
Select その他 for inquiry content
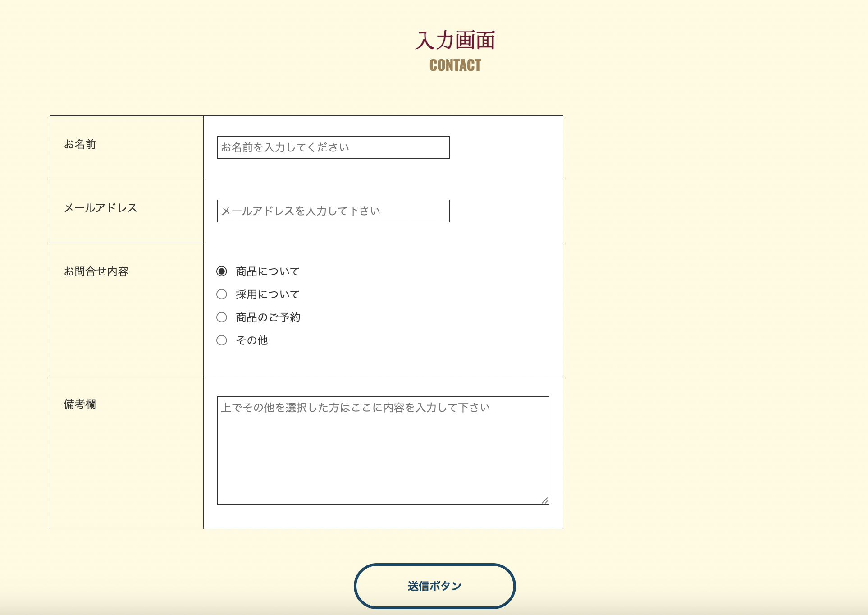222,340
